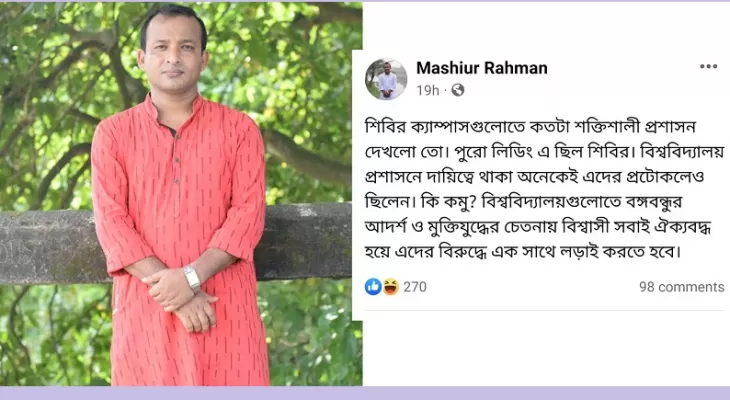
Task: Click the concrete railing behind the man
Action: 303,241
